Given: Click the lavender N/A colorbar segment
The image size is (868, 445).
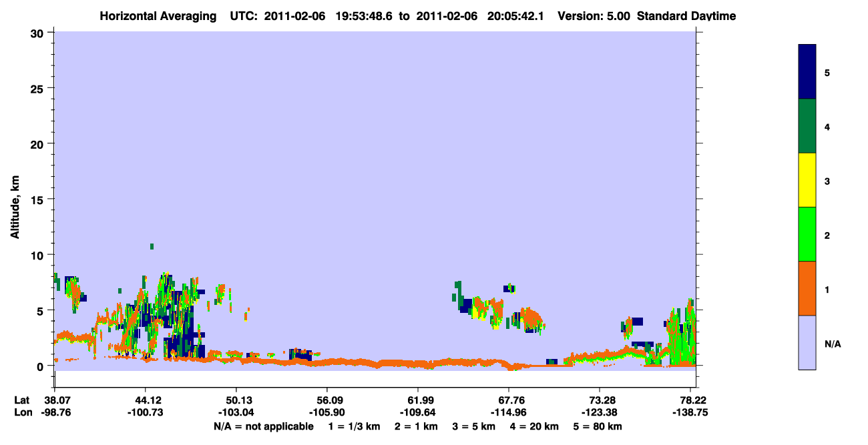Looking at the screenshot, I should tap(807, 342).
